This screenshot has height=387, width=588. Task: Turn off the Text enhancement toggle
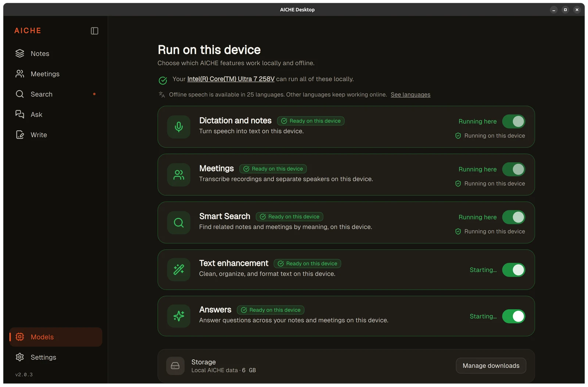point(513,270)
